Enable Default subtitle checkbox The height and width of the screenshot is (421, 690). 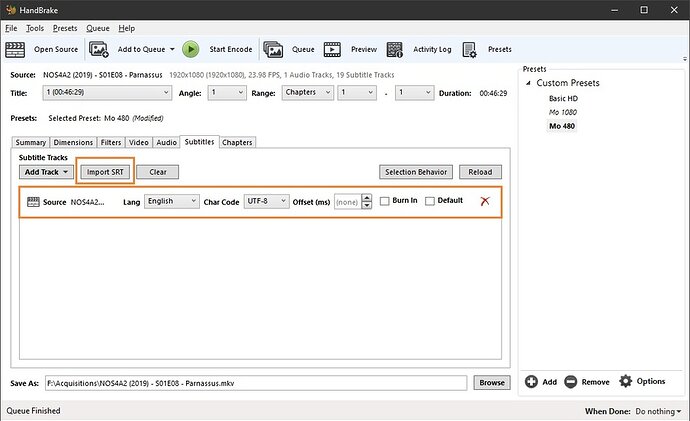pos(430,201)
